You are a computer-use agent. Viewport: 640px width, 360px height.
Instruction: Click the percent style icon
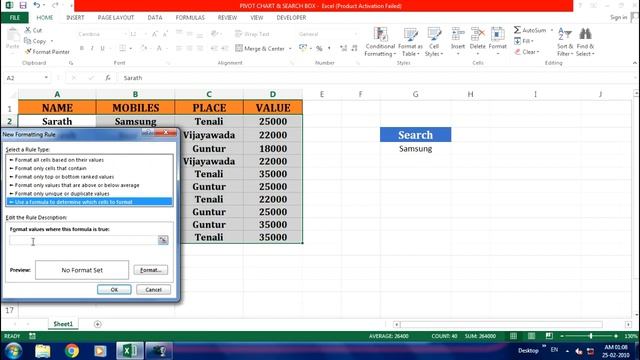(319, 48)
